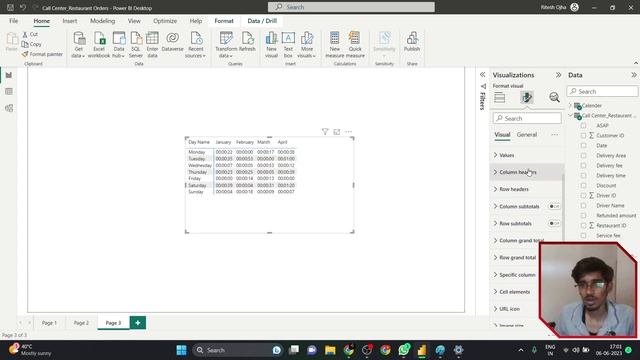This screenshot has width=640, height=360.
Task: Search fields in the Data pane
Action: click(602, 91)
